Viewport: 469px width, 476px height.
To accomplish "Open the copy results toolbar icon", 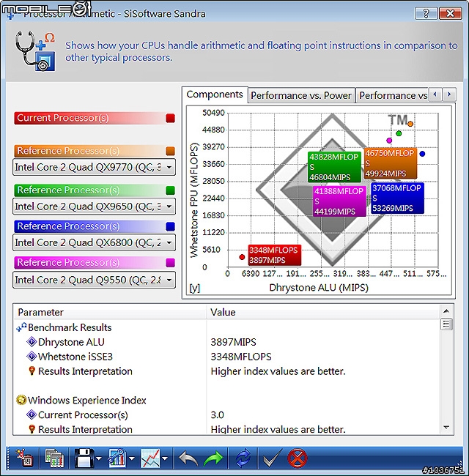I will tap(54, 458).
